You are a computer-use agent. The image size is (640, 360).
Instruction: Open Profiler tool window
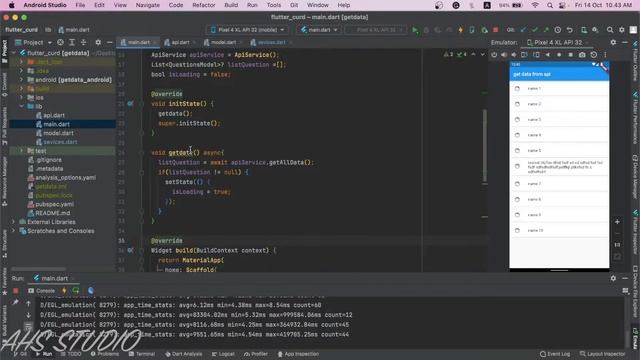pyautogui.click(x=256, y=354)
